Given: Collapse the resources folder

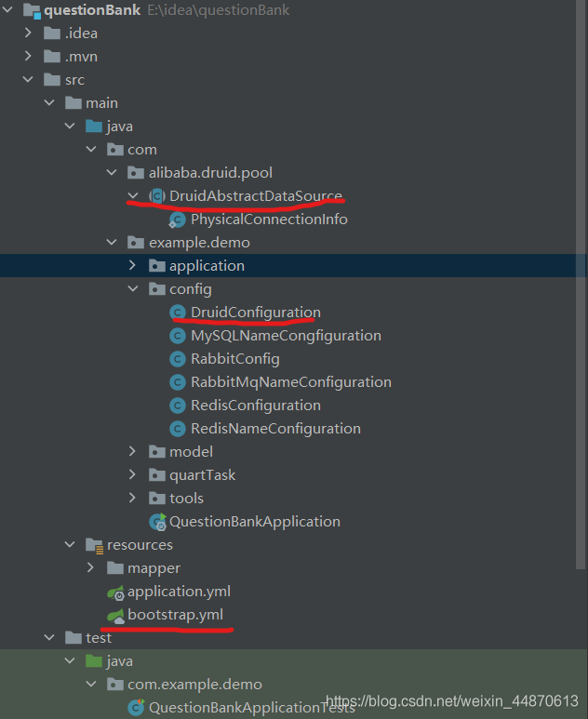Looking at the screenshot, I should point(70,544).
